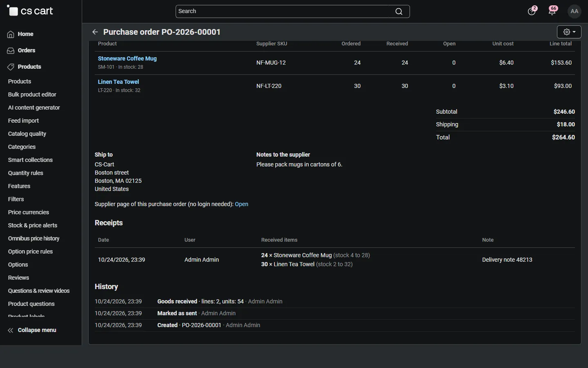The height and width of the screenshot is (368, 588).
Task: Click the NF-MUG-12 supplier SKU
Action: (x=271, y=63)
